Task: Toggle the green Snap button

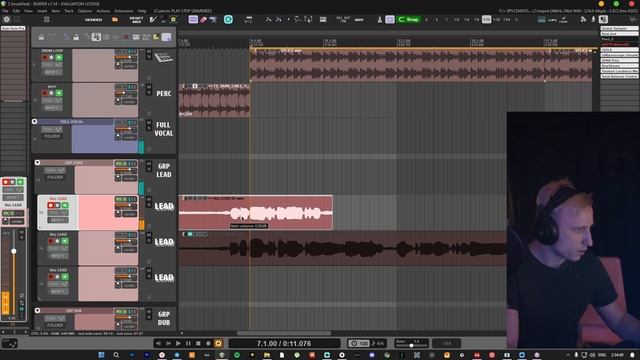Action: pos(409,19)
